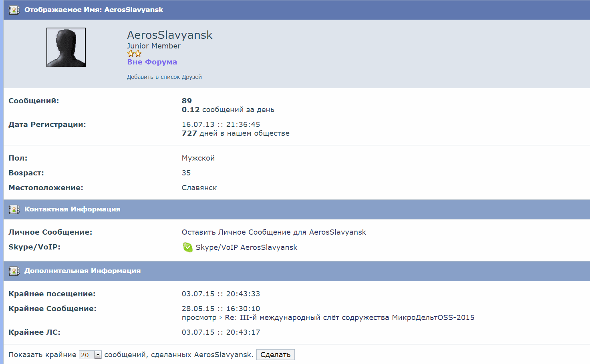Viewport: 590px width, 364px height.
Task: Open "Оставить Личное Сообщение для AerosSlavyansk" link
Action: 274,232
